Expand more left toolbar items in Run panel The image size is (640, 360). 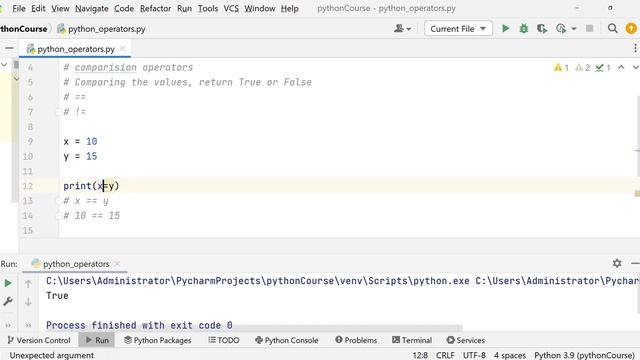pos(8,326)
